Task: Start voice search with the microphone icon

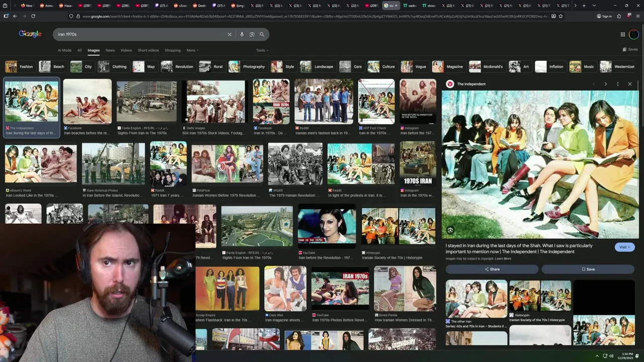Action: tap(242, 34)
